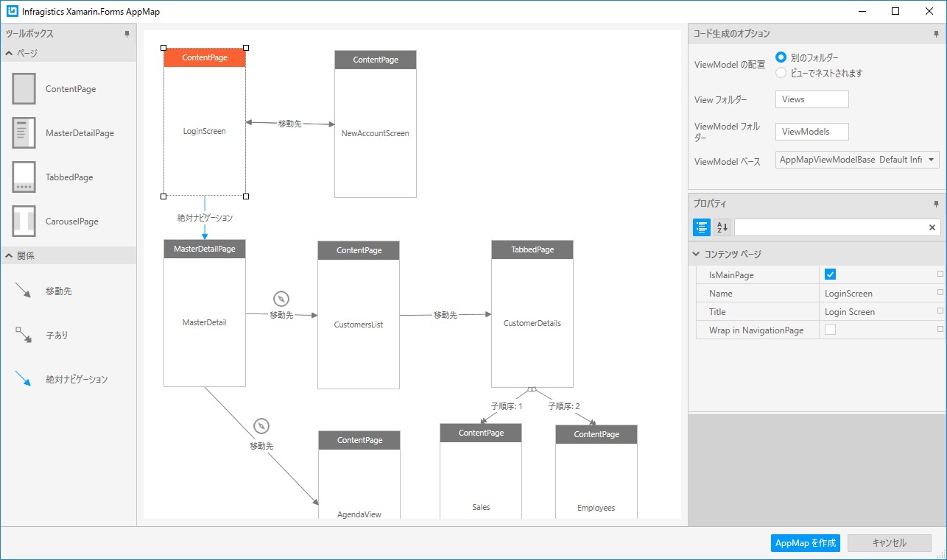Click 移動先 label between CustomersList and CustomerDetails
Viewport: 947px width, 560px height.
[445, 315]
